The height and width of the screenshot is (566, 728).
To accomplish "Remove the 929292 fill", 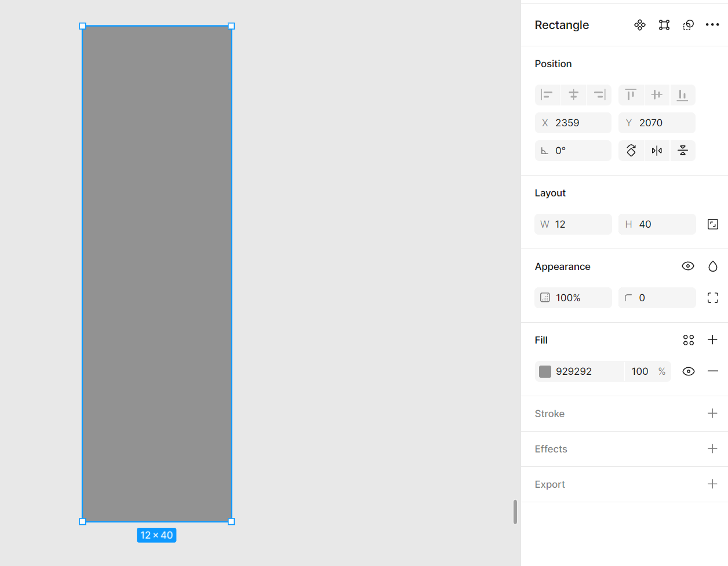I will [x=712, y=371].
